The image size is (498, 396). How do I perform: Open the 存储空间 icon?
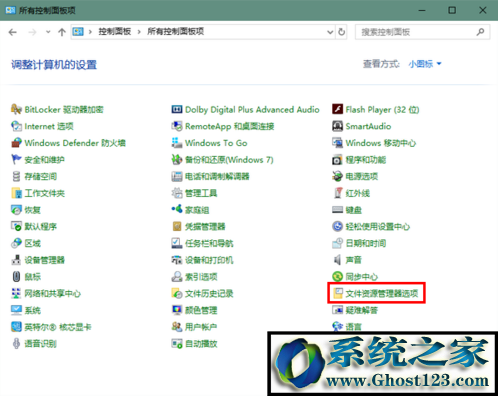pos(16,176)
